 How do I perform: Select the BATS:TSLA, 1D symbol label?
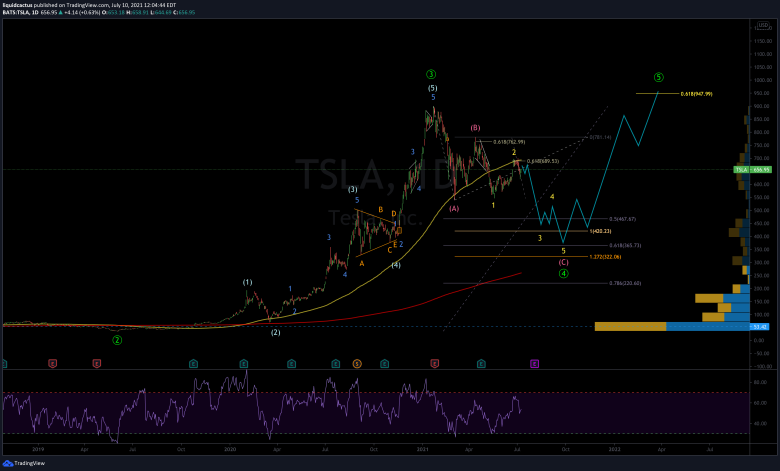pyautogui.click(x=20, y=12)
